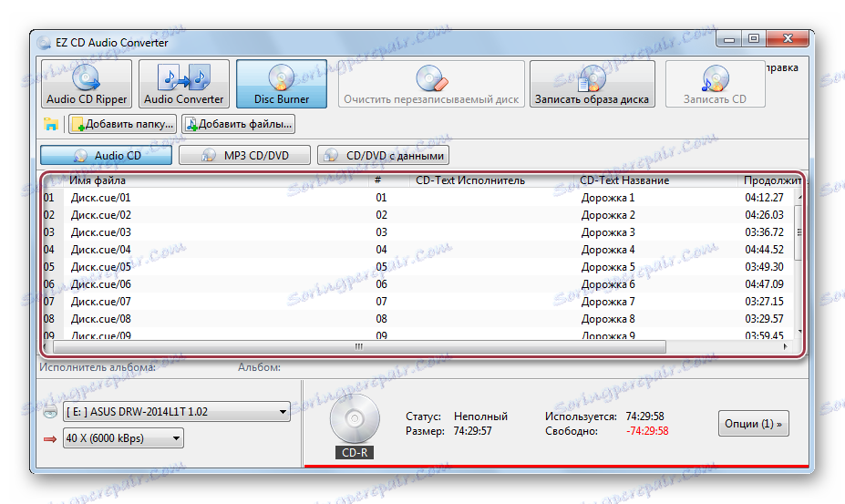Sort by CD-Text Исполнитель column header
This screenshot has height=504, width=845.
[470, 180]
